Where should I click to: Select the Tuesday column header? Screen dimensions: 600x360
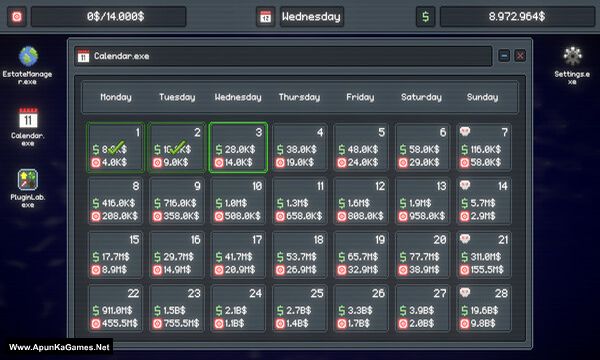tap(177, 97)
